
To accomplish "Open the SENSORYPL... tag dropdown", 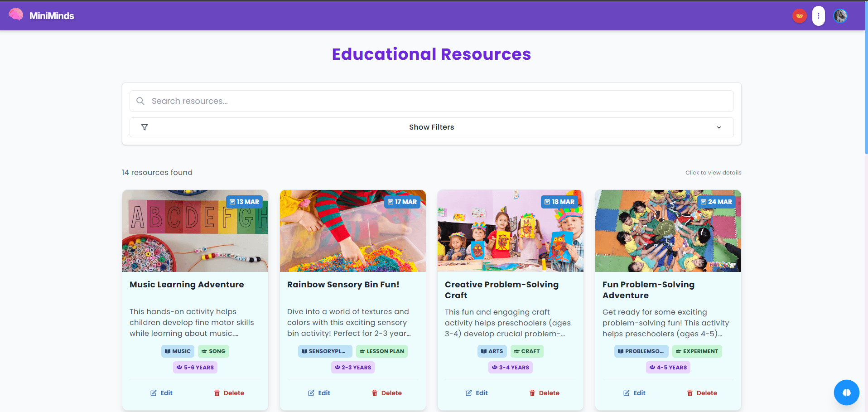I will [x=324, y=351].
